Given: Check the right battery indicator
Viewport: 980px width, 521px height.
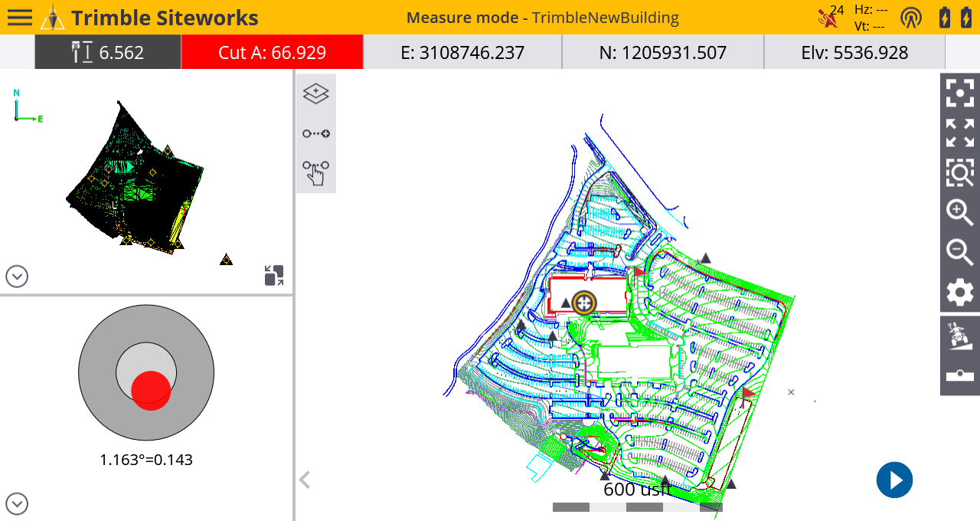Looking at the screenshot, I should tap(967, 17).
